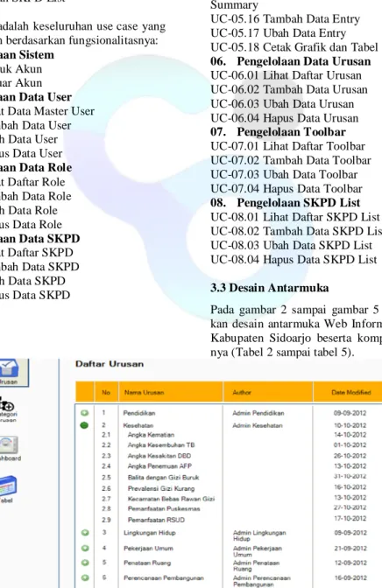The image size is (382, 588).
Task: Select the Admin Perencanaan Pembangunan author cell
Action: [262, 581]
